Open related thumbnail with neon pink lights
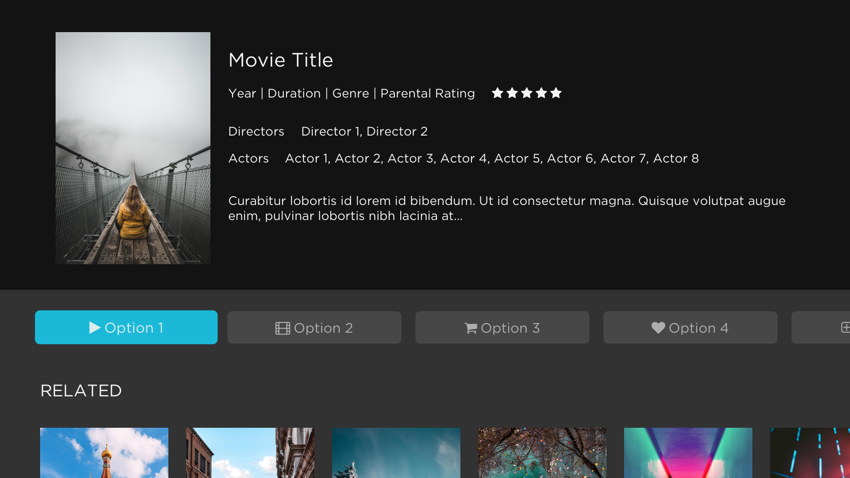The height and width of the screenshot is (478, 850). 688,453
